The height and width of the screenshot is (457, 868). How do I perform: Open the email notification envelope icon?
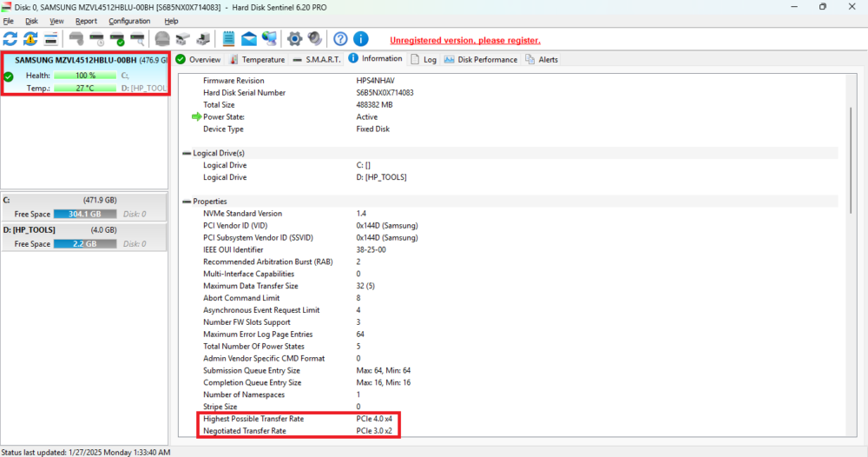(x=249, y=39)
